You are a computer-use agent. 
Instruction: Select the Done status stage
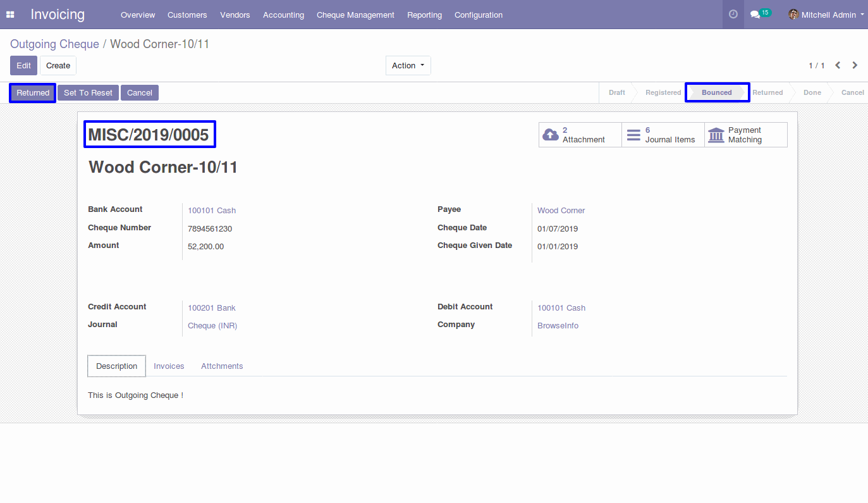click(812, 92)
